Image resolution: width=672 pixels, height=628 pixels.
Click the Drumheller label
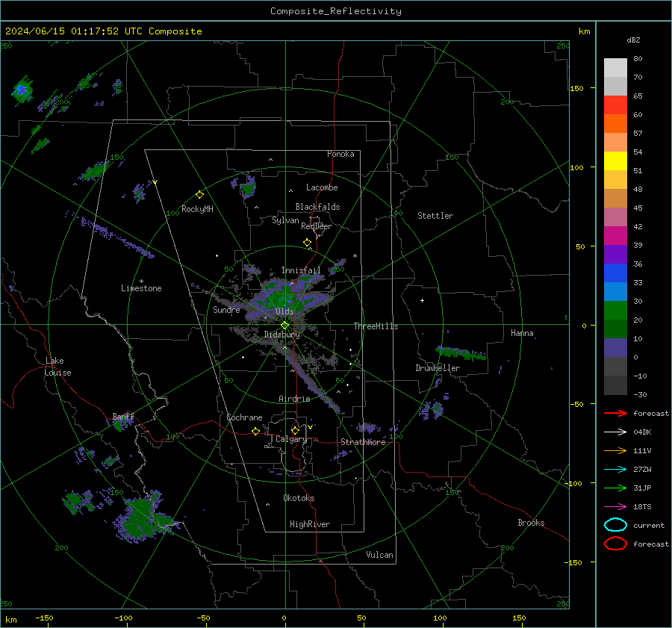coord(438,368)
